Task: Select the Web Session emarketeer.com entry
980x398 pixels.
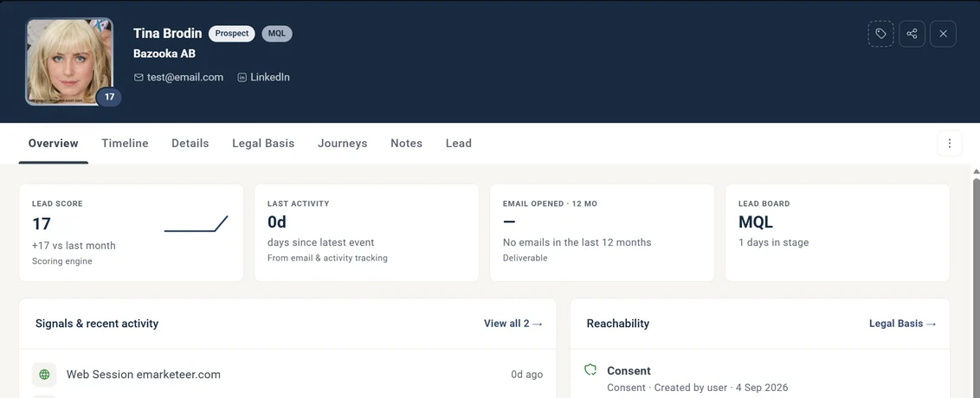Action: tap(287, 375)
